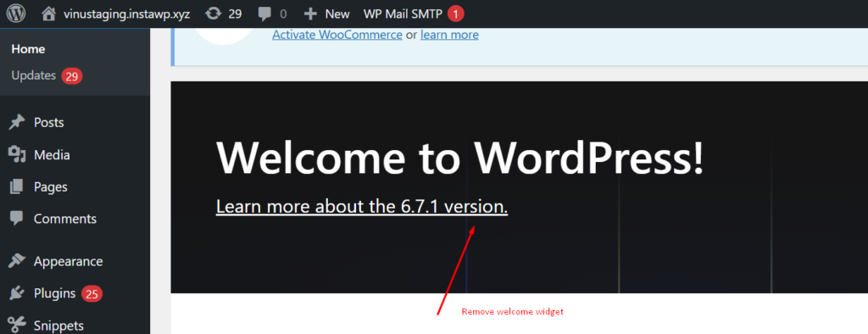
Task: Open the Snippets menu
Action: pyautogui.click(x=58, y=326)
